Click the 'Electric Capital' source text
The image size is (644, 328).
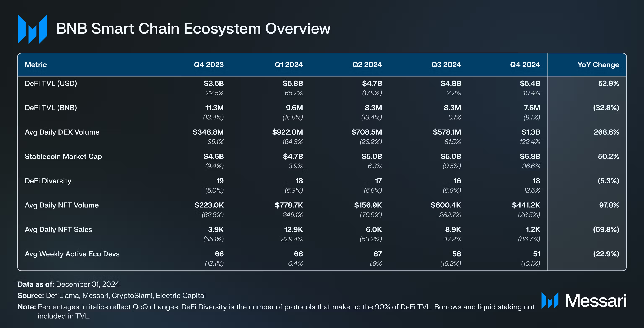point(180,296)
